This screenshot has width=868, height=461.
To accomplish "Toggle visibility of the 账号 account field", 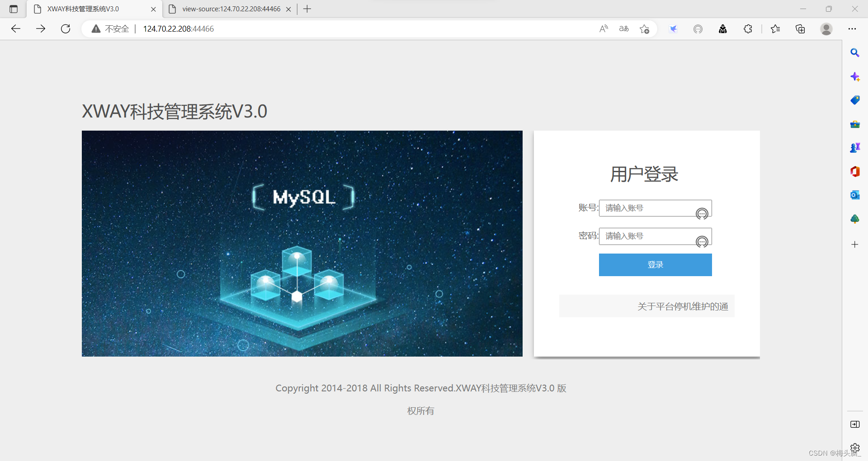I will (702, 213).
